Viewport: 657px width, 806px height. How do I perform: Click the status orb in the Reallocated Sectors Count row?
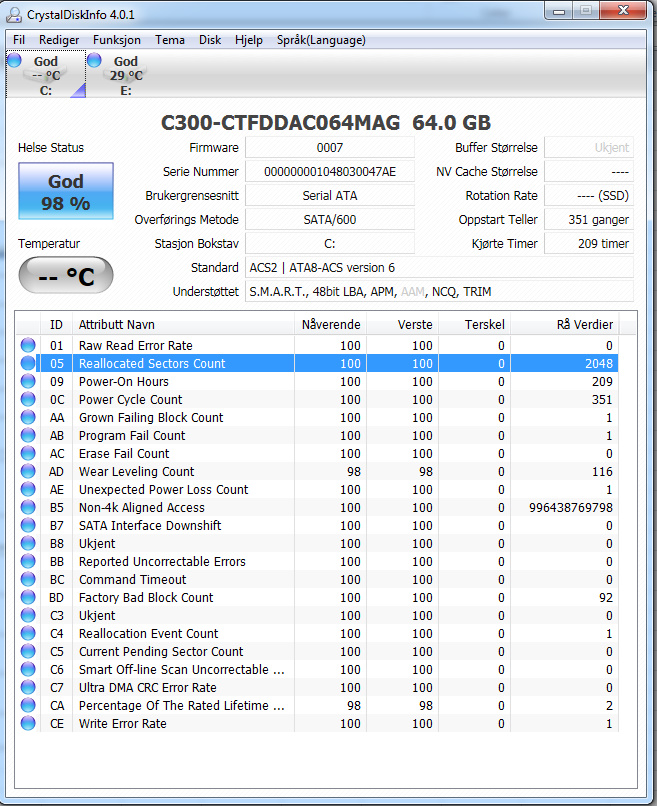pyautogui.click(x=28, y=363)
